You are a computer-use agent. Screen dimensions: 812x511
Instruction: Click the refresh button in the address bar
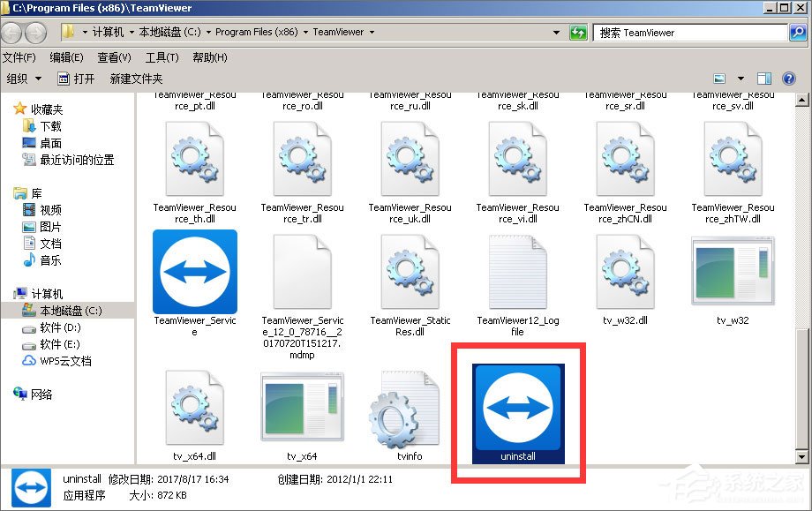[x=577, y=32]
